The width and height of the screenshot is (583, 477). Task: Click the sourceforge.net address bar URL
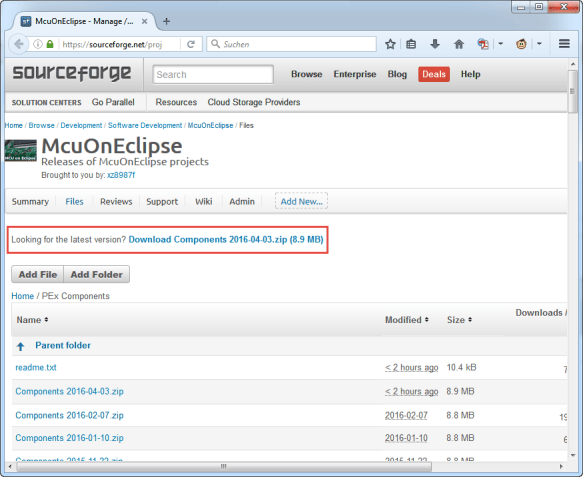click(112, 45)
